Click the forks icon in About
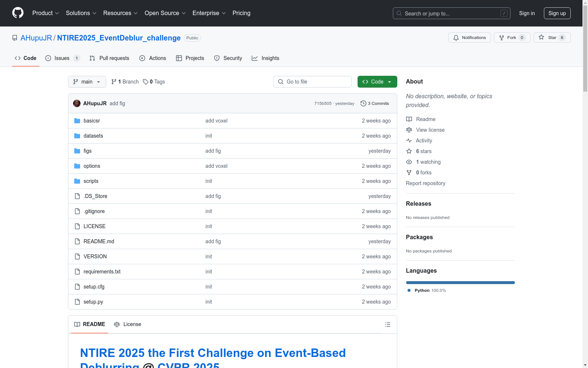Screen dimensions: 588x368 (409, 173)
